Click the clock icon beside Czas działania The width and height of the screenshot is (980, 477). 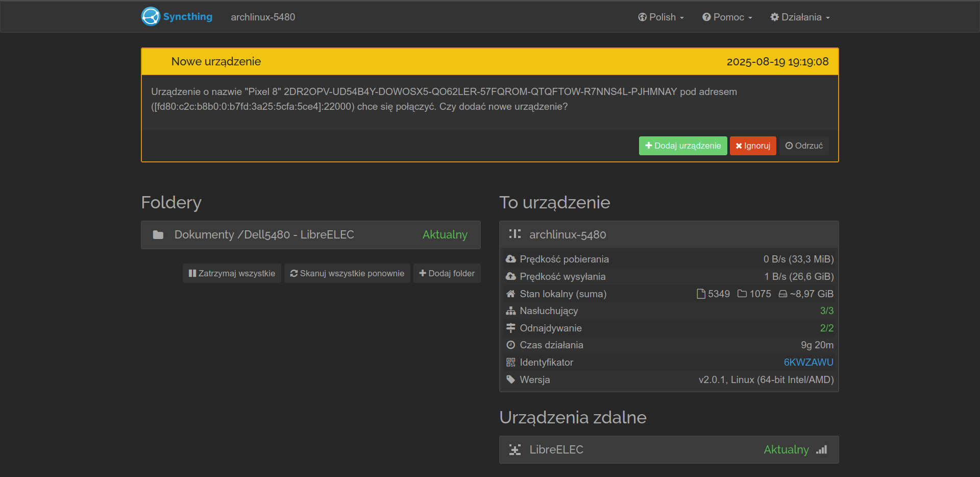click(x=510, y=345)
